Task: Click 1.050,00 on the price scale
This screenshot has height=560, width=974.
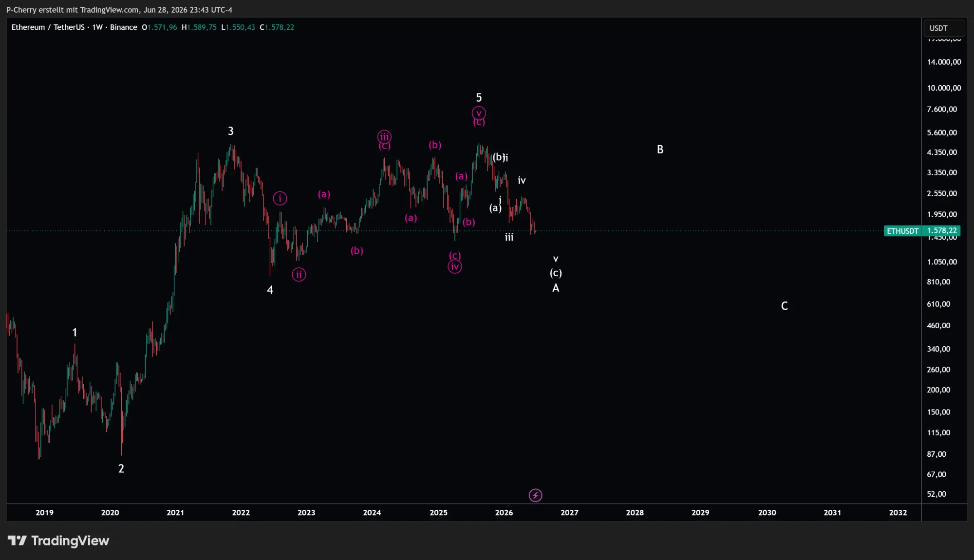Action: pyautogui.click(x=942, y=262)
